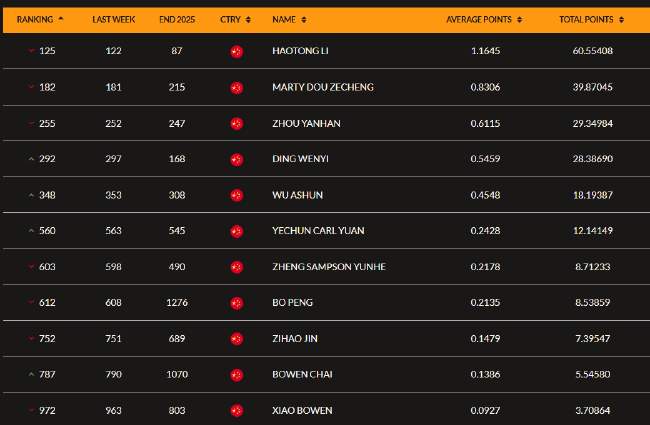Open player profile for Haotong Li
Viewport: 650px width, 425px height.
(x=300, y=51)
